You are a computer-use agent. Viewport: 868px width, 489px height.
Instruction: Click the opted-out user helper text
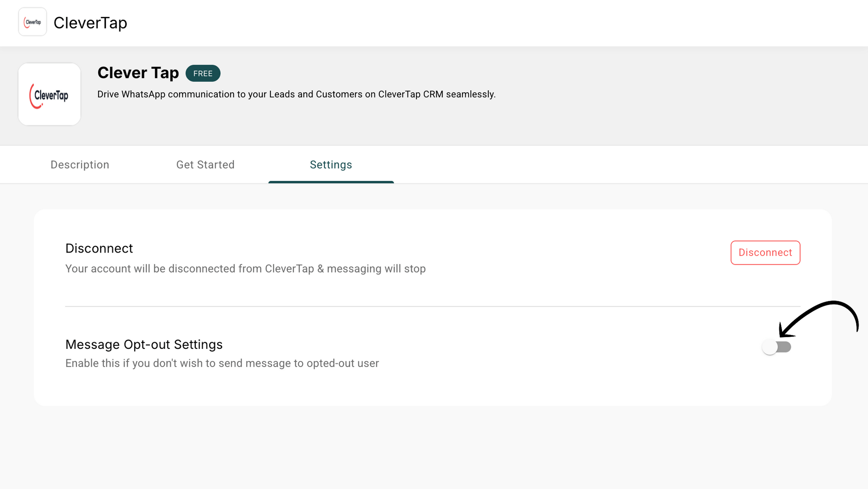click(222, 363)
